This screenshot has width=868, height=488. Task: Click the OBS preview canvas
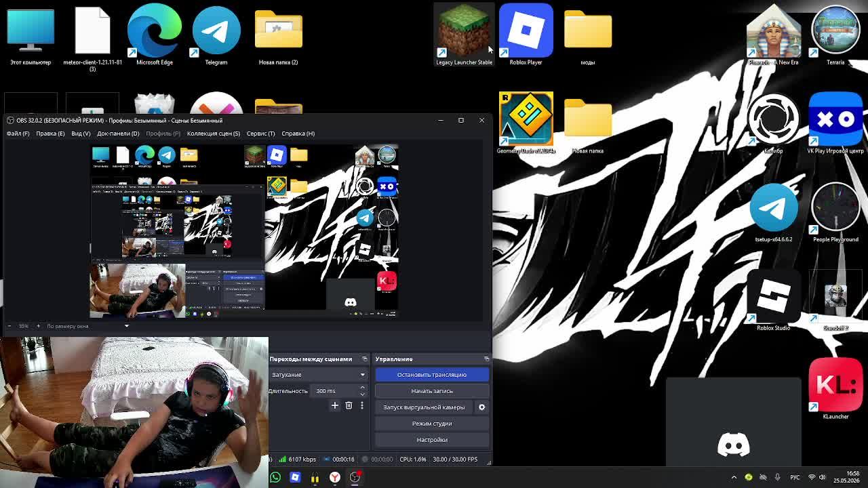coord(244,230)
